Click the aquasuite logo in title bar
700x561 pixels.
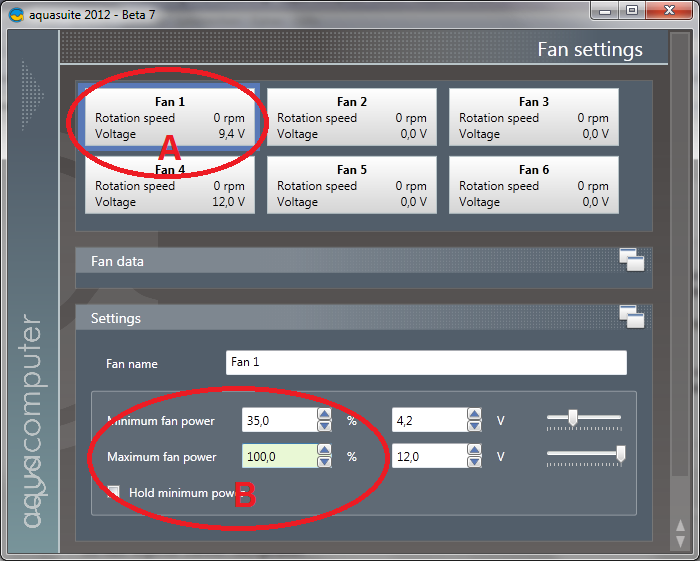tap(16, 15)
